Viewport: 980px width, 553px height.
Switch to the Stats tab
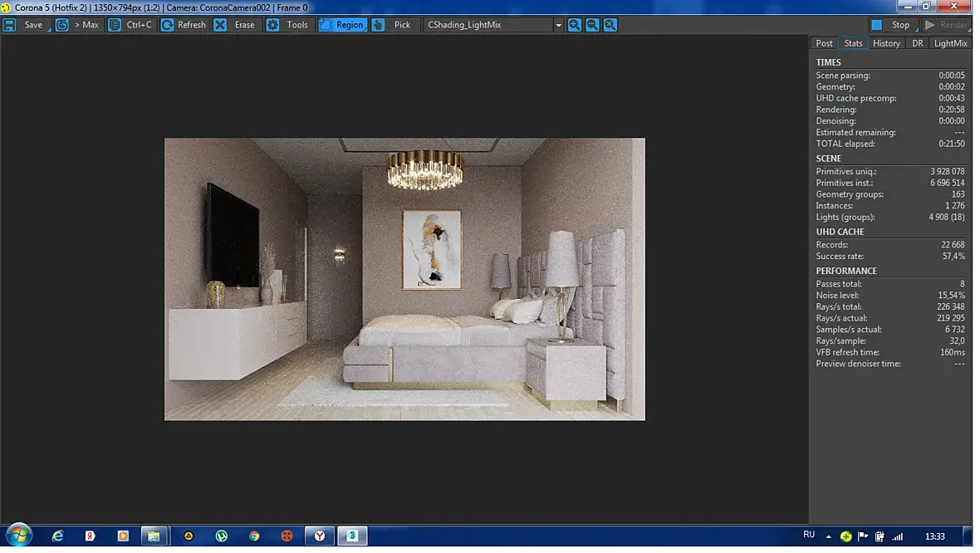[853, 43]
